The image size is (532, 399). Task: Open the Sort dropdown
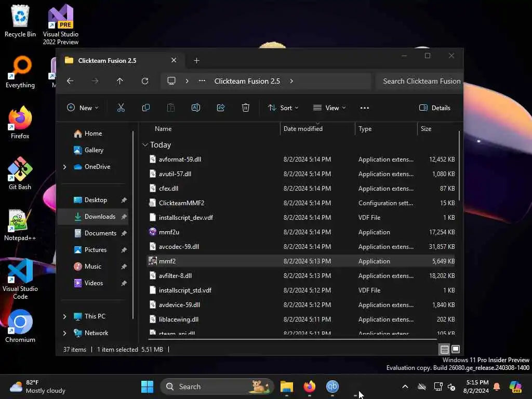pos(283,108)
